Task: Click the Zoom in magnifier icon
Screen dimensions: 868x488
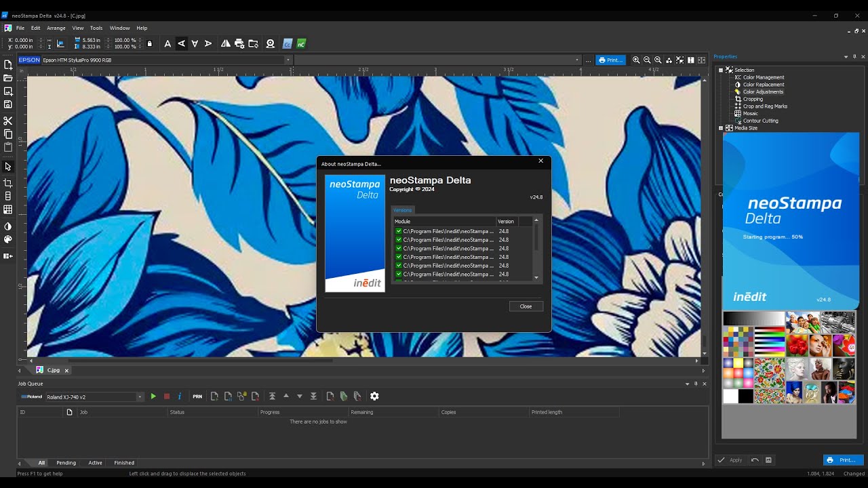Action: click(x=636, y=60)
